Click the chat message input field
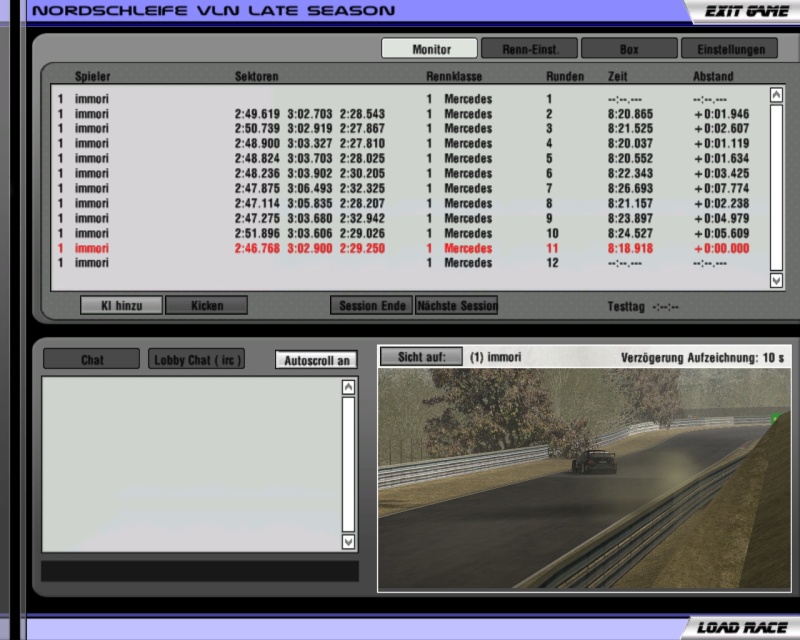 pyautogui.click(x=199, y=571)
